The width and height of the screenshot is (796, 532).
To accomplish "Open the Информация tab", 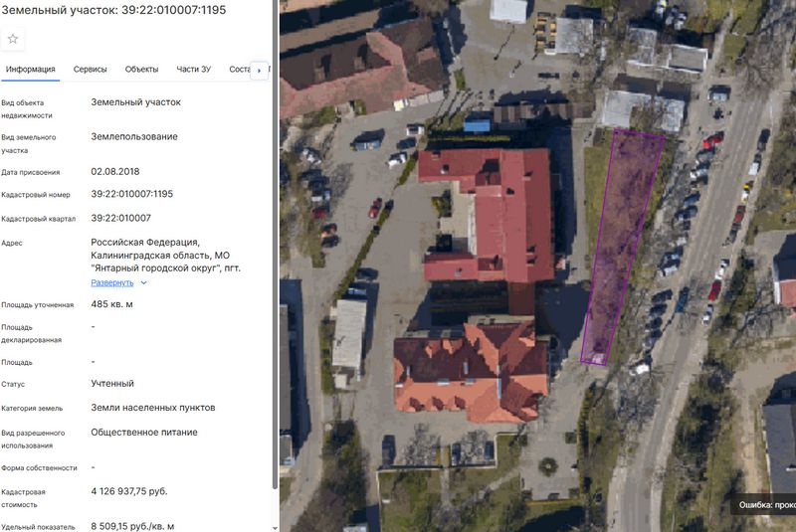I will [x=30, y=70].
